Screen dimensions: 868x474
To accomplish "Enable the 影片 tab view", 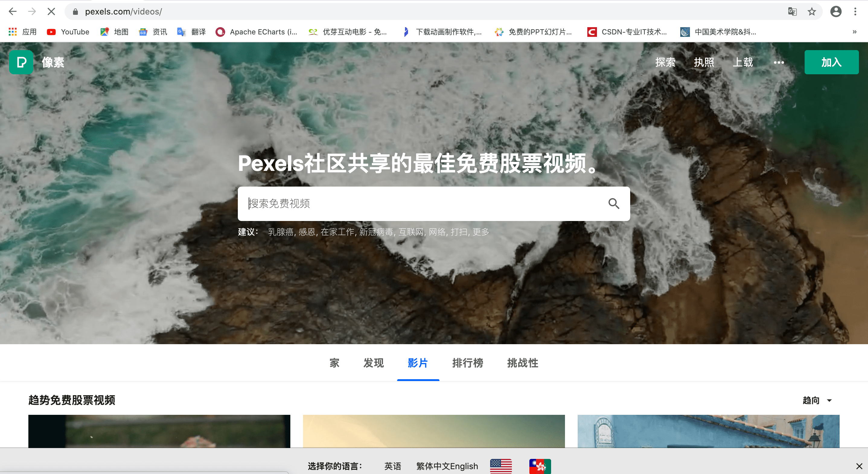I will [x=418, y=362].
